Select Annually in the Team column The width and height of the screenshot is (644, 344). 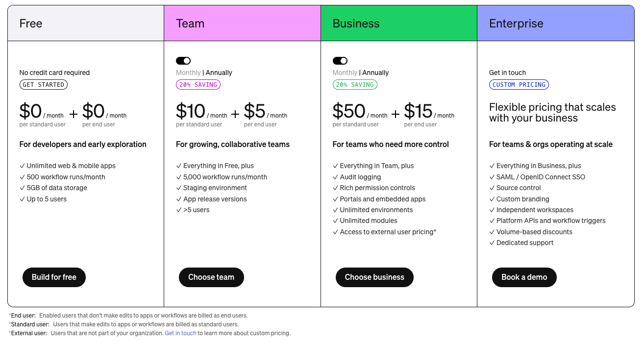click(219, 73)
